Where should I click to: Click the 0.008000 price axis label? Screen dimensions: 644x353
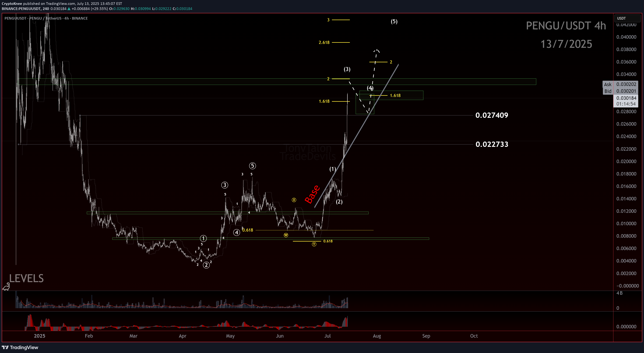point(626,236)
